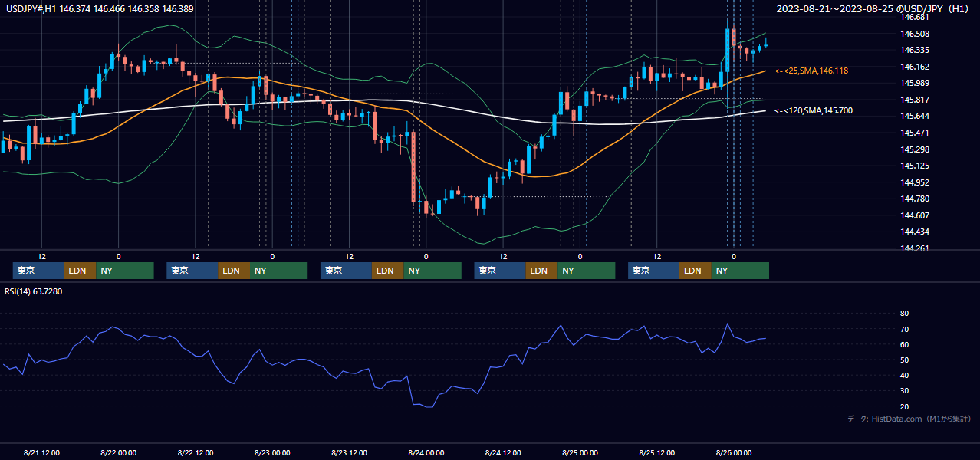Click RSI scale value 80
The width and height of the screenshot is (980, 460).
click(904, 314)
